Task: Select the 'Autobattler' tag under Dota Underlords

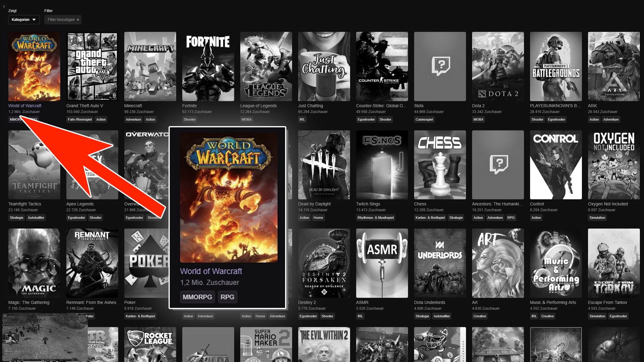Action: [x=442, y=316]
